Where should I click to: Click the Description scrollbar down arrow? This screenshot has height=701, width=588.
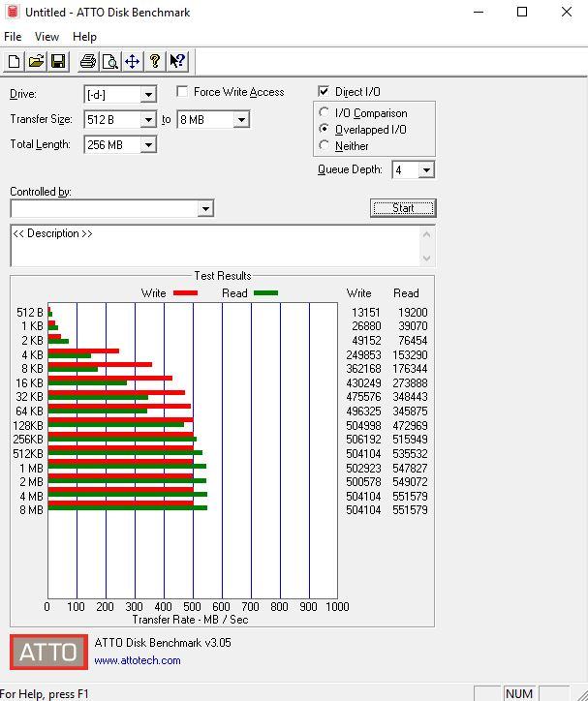pyautogui.click(x=426, y=259)
